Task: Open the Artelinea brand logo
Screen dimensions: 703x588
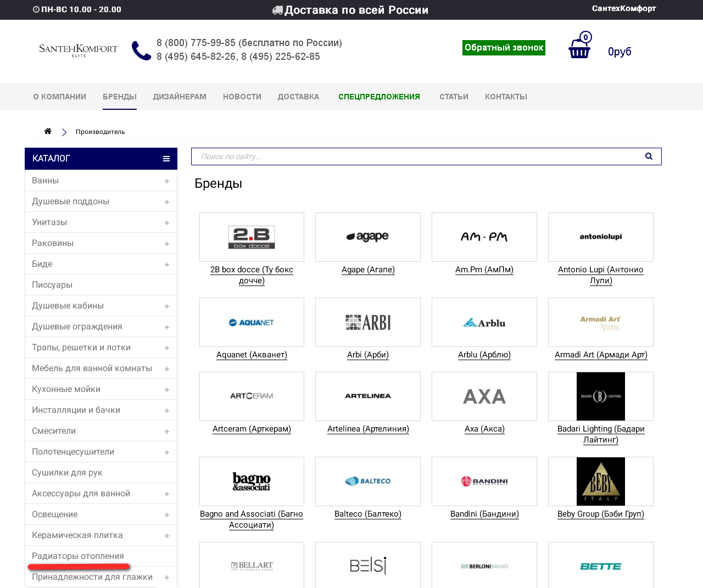Action: click(368, 396)
